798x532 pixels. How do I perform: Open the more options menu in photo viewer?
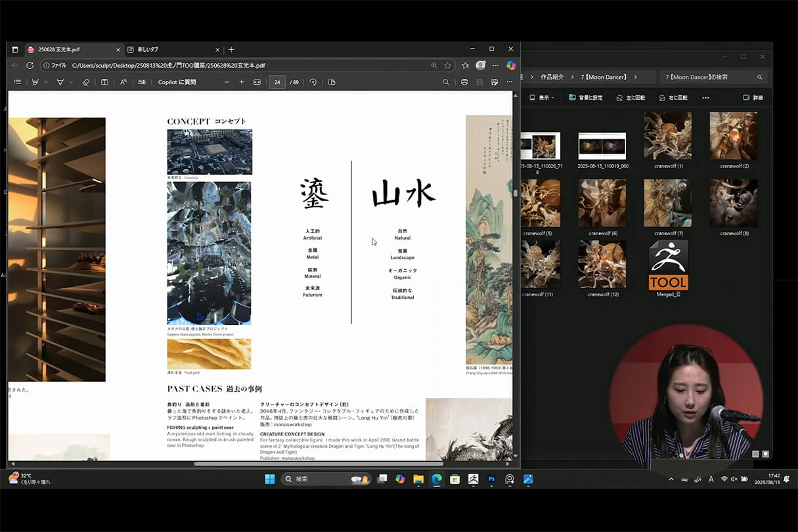tap(706, 97)
